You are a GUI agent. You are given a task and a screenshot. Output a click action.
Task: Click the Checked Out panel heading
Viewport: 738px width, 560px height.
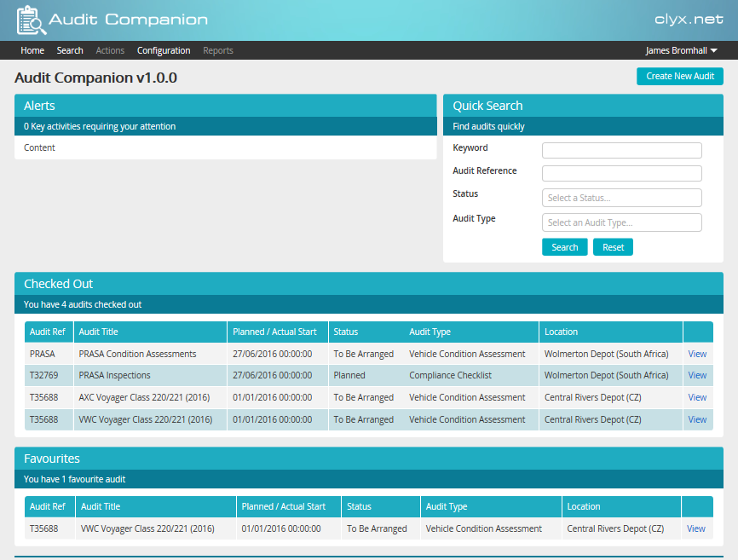click(58, 284)
